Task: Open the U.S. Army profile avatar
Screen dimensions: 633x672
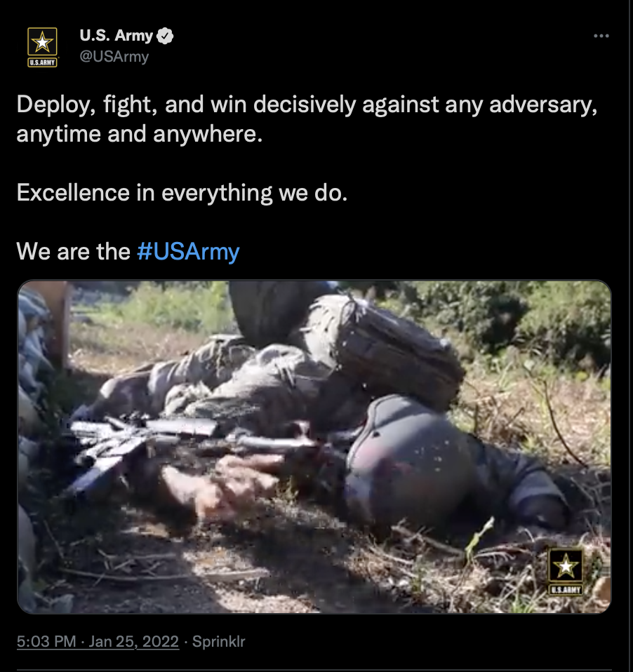Action: (x=42, y=47)
